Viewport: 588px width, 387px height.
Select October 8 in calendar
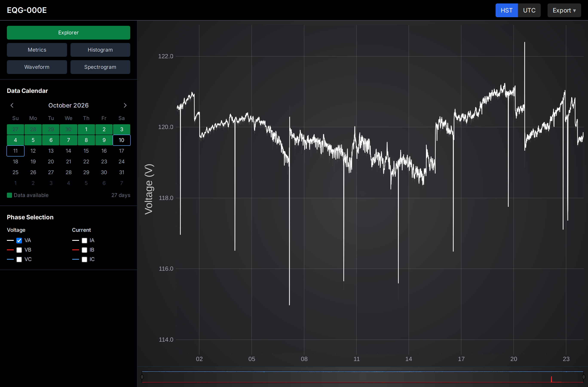pyautogui.click(x=86, y=140)
